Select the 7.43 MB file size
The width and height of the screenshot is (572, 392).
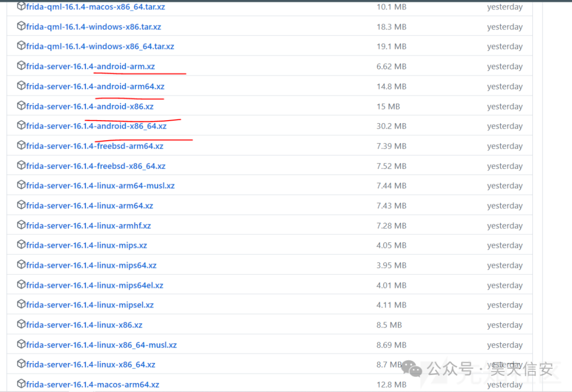click(x=391, y=206)
